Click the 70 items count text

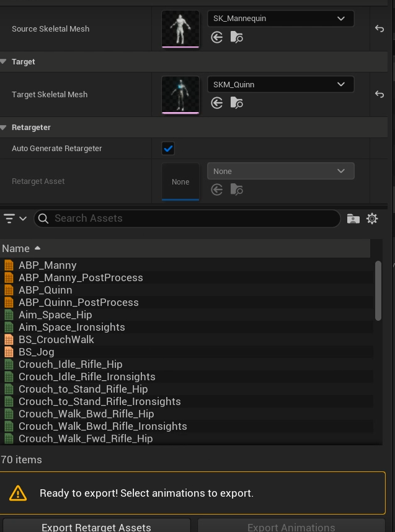pos(21,460)
